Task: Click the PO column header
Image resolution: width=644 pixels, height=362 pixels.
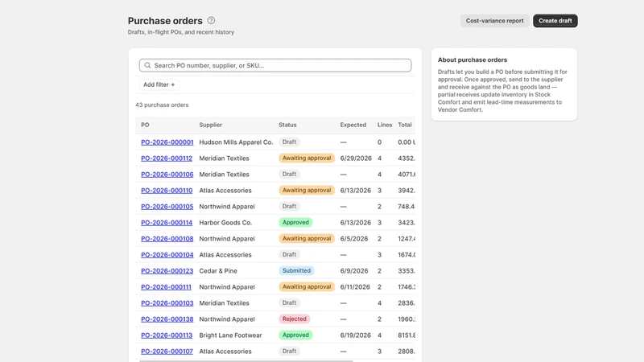Action: (145, 125)
